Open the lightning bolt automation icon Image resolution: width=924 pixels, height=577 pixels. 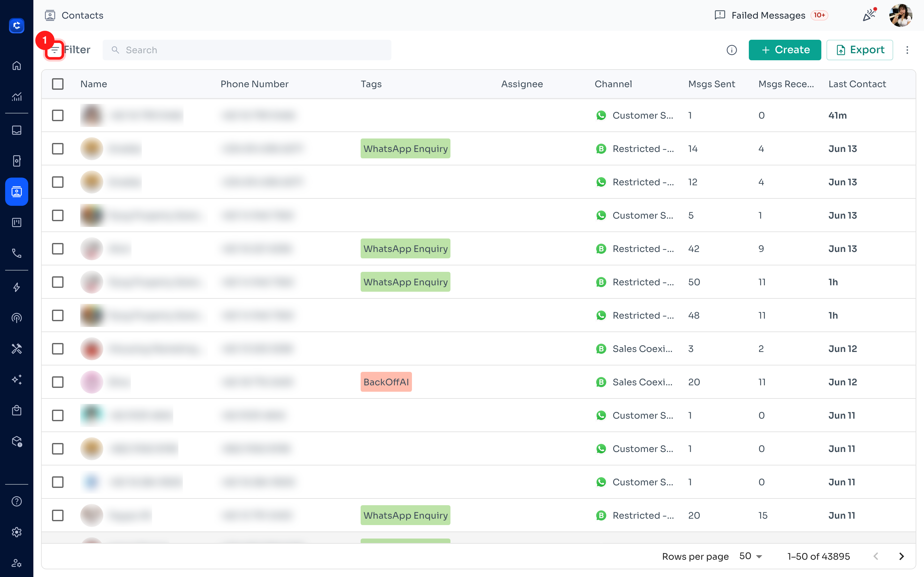[x=16, y=287]
